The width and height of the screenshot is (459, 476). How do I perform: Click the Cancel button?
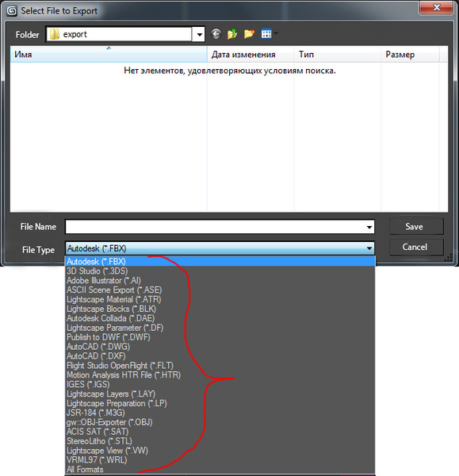pos(416,247)
